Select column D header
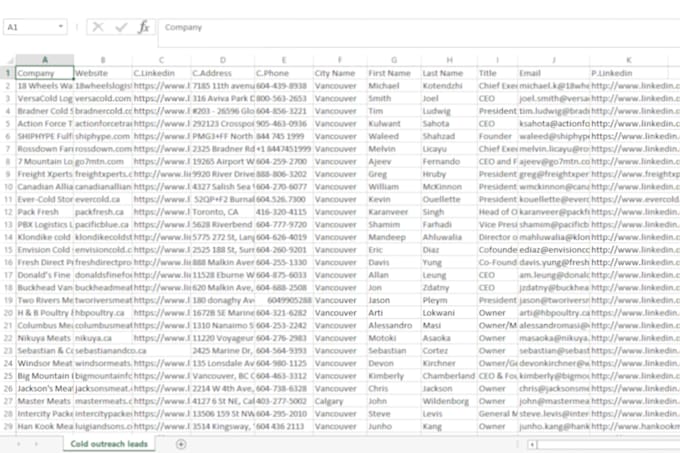Screen dimensions: 680x453 (x=222, y=60)
